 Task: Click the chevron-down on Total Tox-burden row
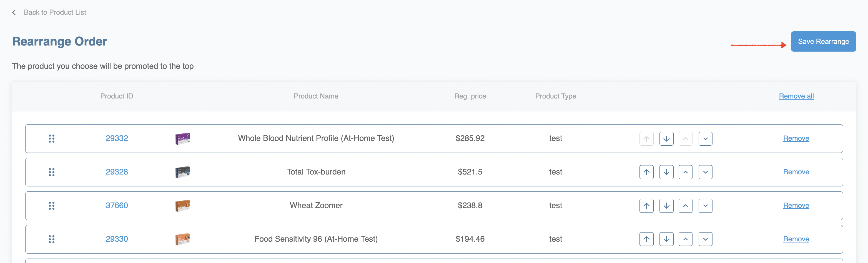705,172
